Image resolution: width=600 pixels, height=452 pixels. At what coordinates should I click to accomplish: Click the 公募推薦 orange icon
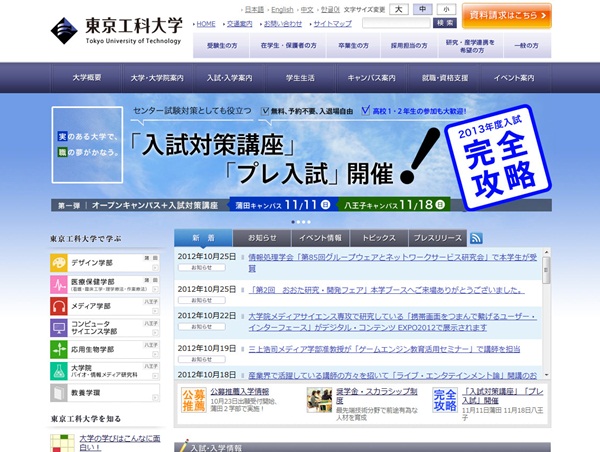(x=194, y=400)
